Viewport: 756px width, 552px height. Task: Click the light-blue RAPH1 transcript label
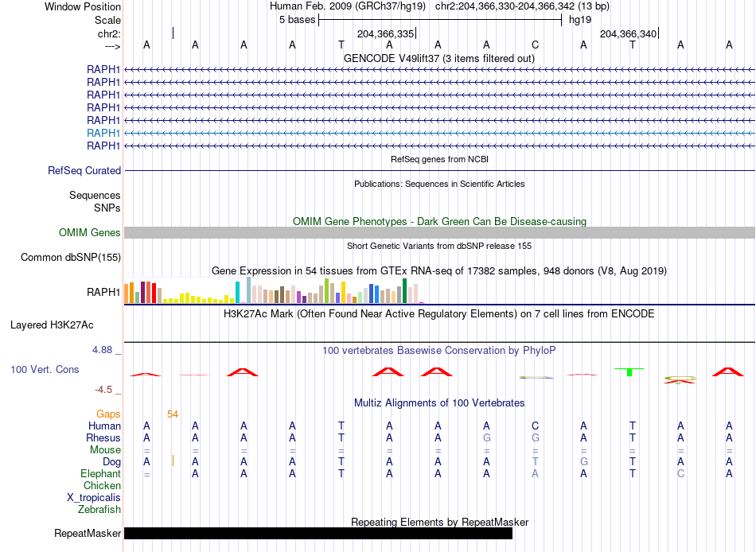pyautogui.click(x=103, y=133)
